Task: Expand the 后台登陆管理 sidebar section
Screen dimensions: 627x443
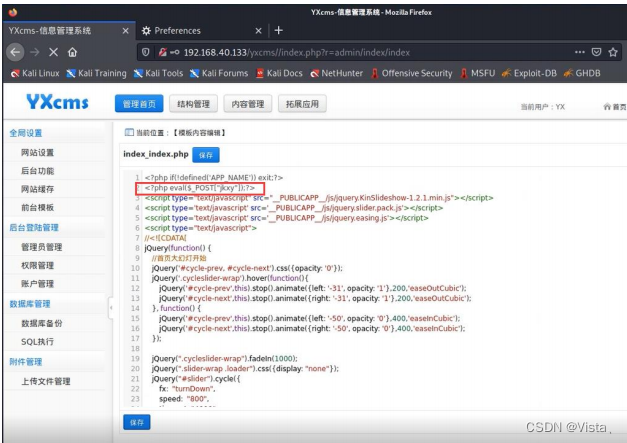Action: point(34,227)
